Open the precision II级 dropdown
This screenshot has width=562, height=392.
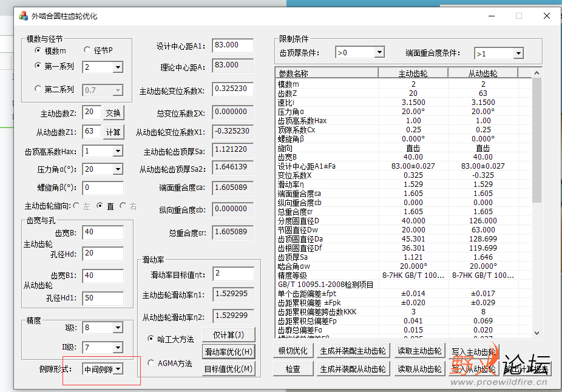[118, 348]
